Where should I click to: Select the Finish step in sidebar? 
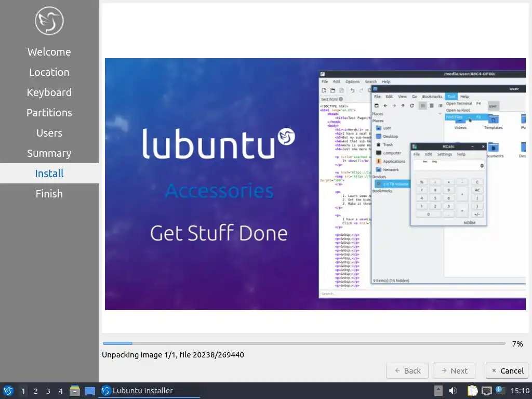click(49, 194)
